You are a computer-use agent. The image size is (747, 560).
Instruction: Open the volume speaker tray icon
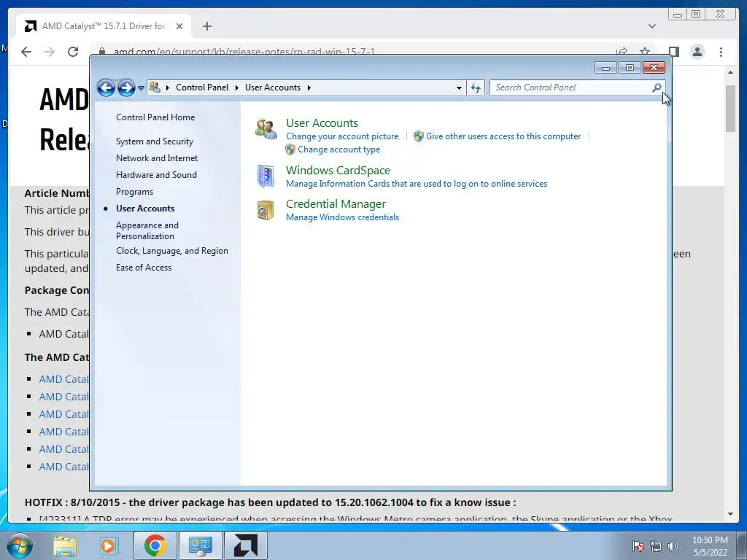(673, 546)
